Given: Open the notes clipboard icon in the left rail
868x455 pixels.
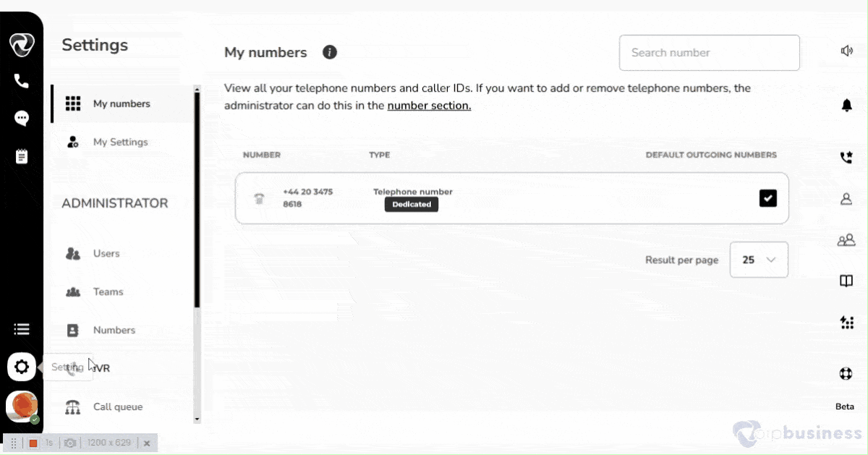Looking at the screenshot, I should click(x=22, y=156).
